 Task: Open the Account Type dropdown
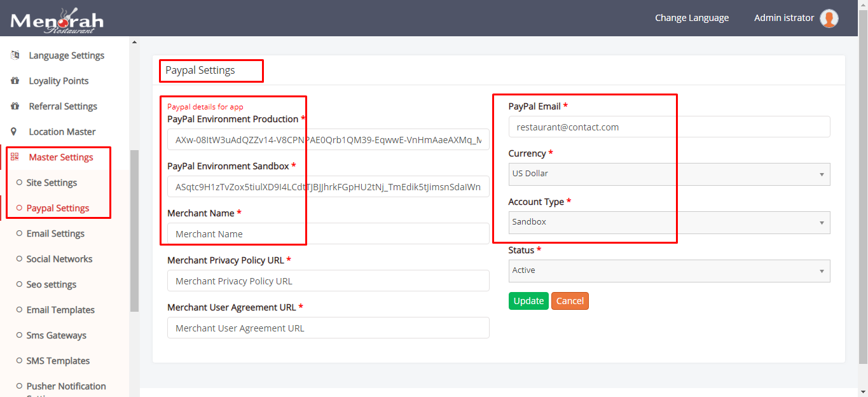click(x=669, y=223)
